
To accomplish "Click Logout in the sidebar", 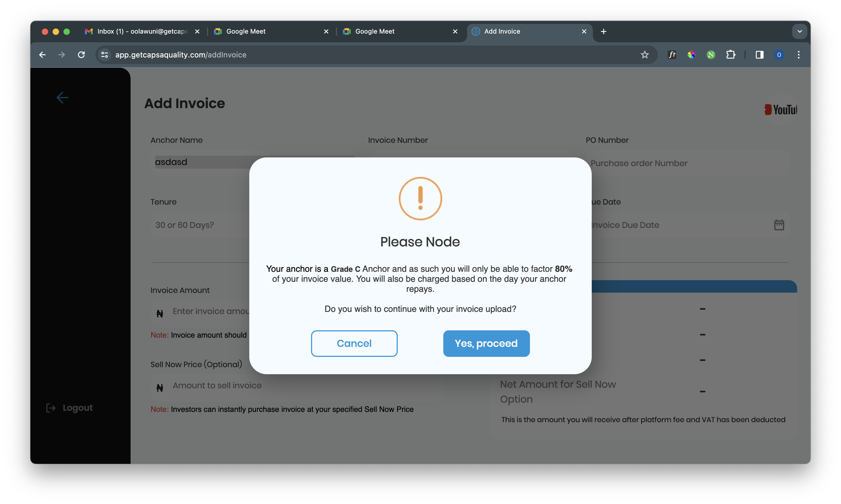I will [70, 408].
